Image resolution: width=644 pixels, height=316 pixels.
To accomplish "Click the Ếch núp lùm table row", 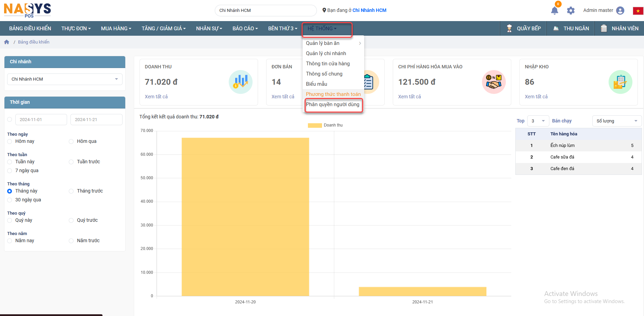I will pyautogui.click(x=579, y=146).
